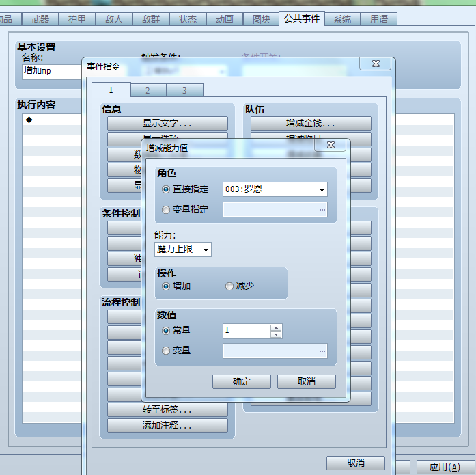476x475 pixels.
Task: Close the 增减能力值 dialog with X
Action: 331,145
